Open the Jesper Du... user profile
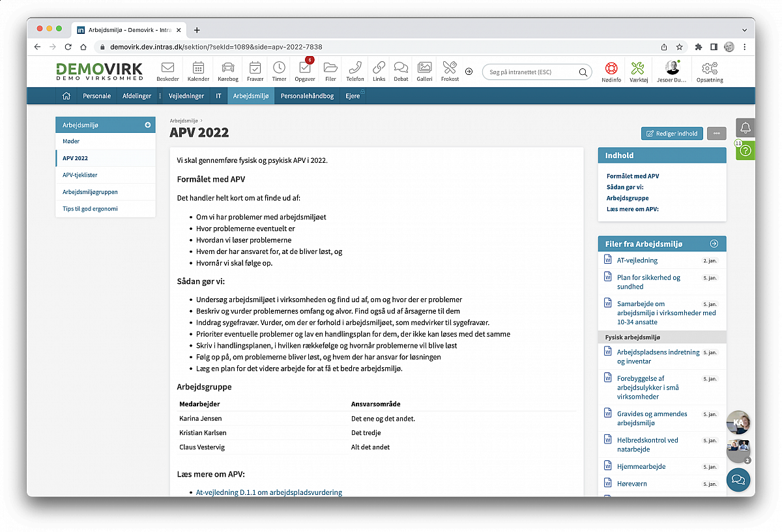 tap(672, 71)
